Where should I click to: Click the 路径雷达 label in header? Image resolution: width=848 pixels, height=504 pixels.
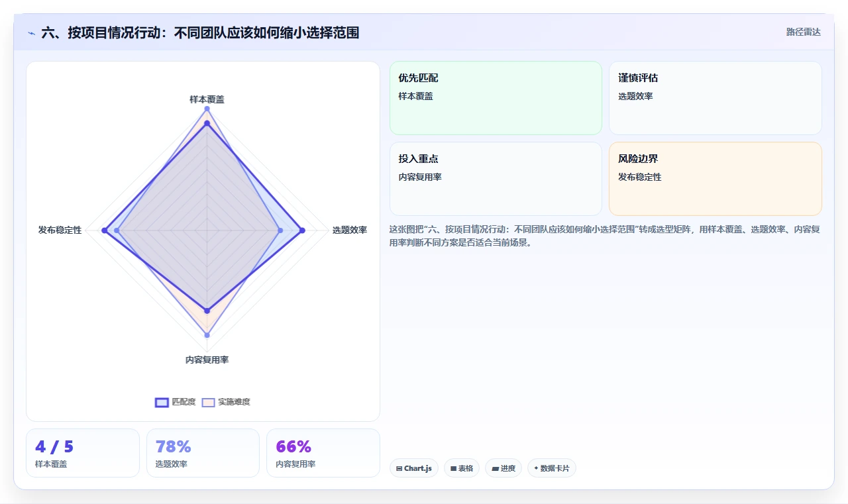[x=803, y=32]
